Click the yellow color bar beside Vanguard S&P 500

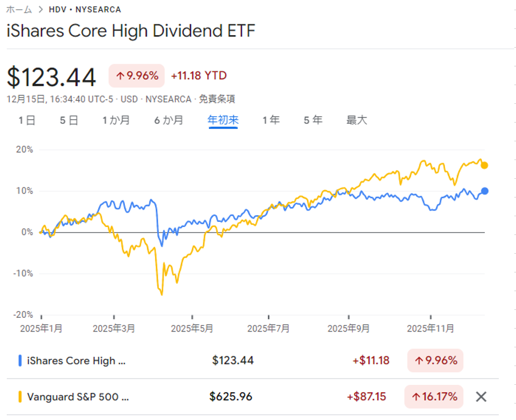[x=20, y=397]
